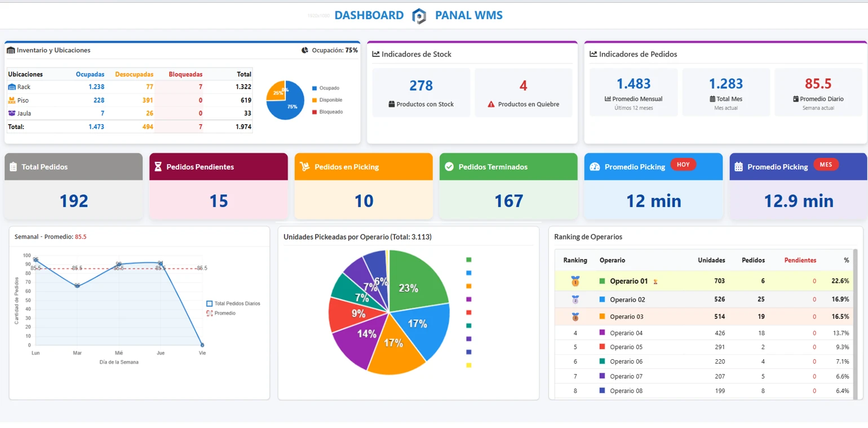Click the pie icon next to Ocupación
This screenshot has width=868, height=428.
(305, 50)
